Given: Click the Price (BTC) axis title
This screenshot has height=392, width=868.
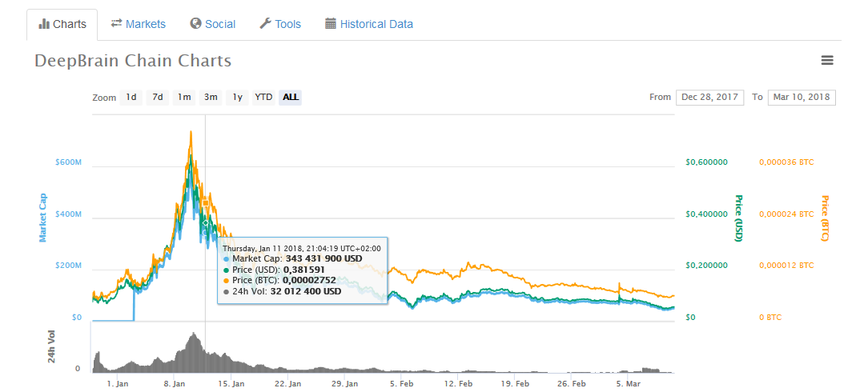Looking at the screenshot, I should pos(825,218).
